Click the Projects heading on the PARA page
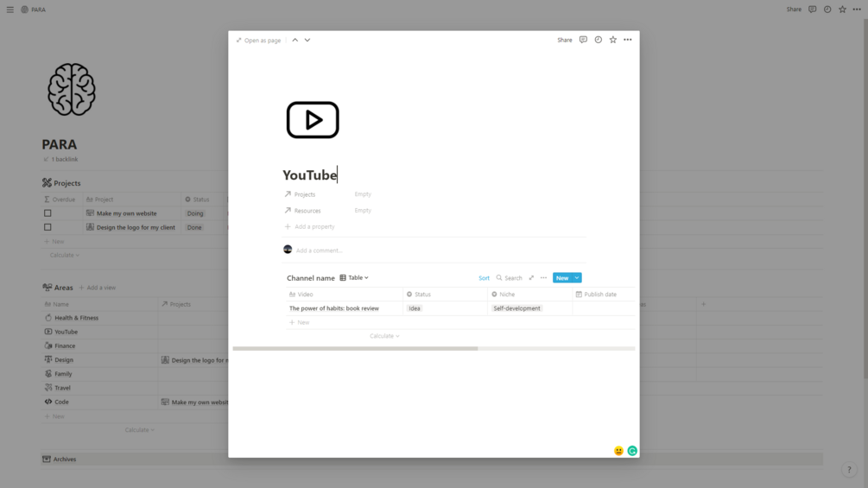Viewport: 868px width, 488px height. (x=67, y=183)
